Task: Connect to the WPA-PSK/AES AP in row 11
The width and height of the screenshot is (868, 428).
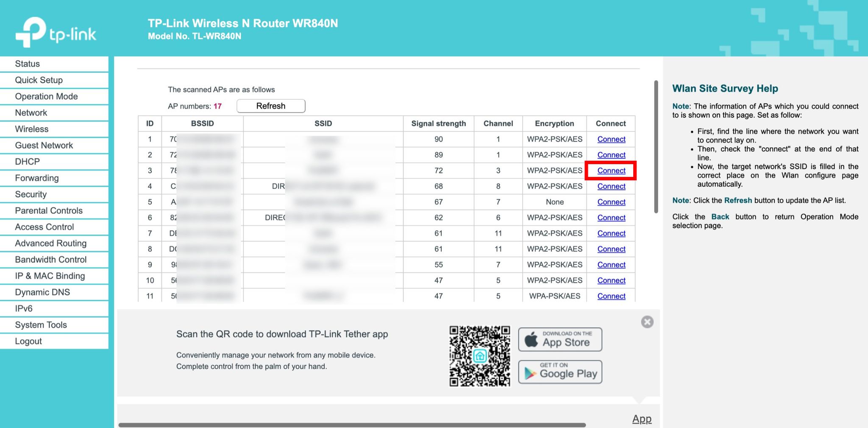Action: [611, 296]
